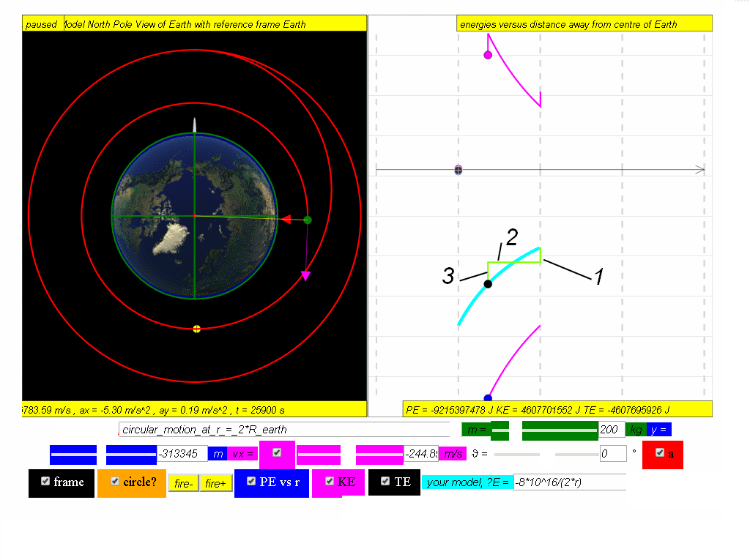750x560 pixels.
Task: Open the circular_motion_at_r_=_2*R_earth dropdown
Action: pyautogui.click(x=284, y=430)
